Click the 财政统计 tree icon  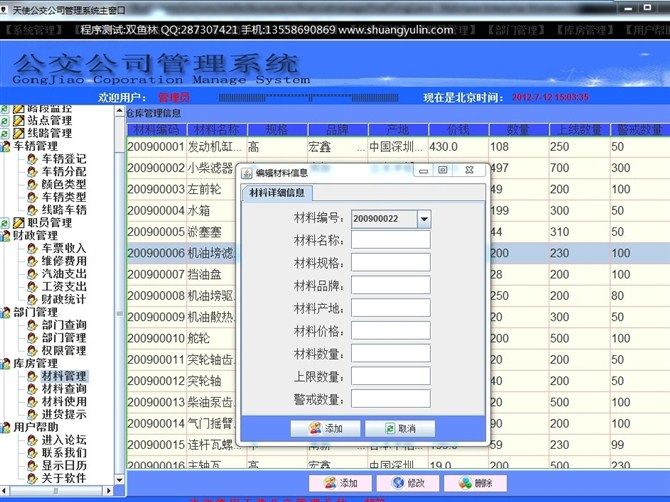click(32, 299)
